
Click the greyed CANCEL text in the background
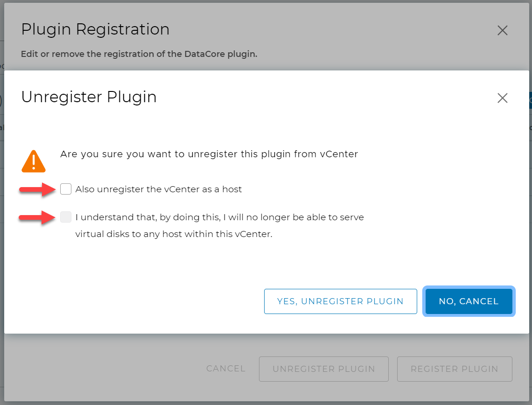[x=225, y=369]
